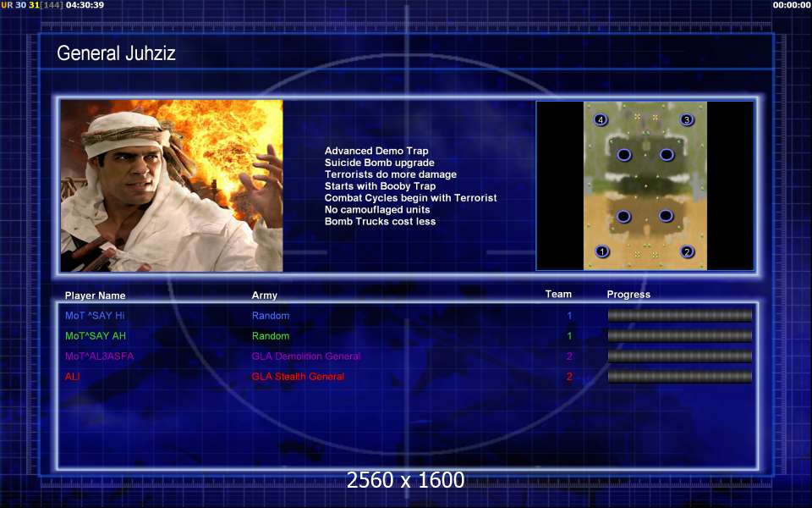Click 'Terrorists do more damage' text
Image resolution: width=812 pixels, height=508 pixels.
[x=391, y=174]
